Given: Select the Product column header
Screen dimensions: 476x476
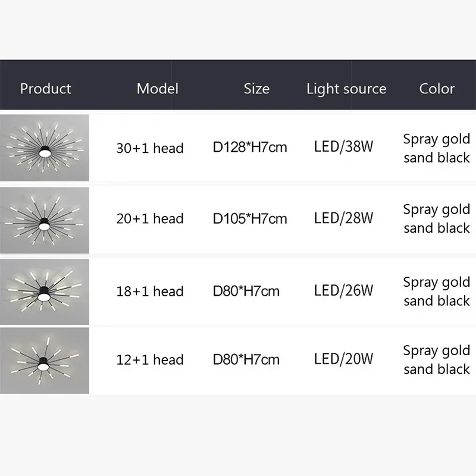Looking at the screenshot, I should (46, 89).
